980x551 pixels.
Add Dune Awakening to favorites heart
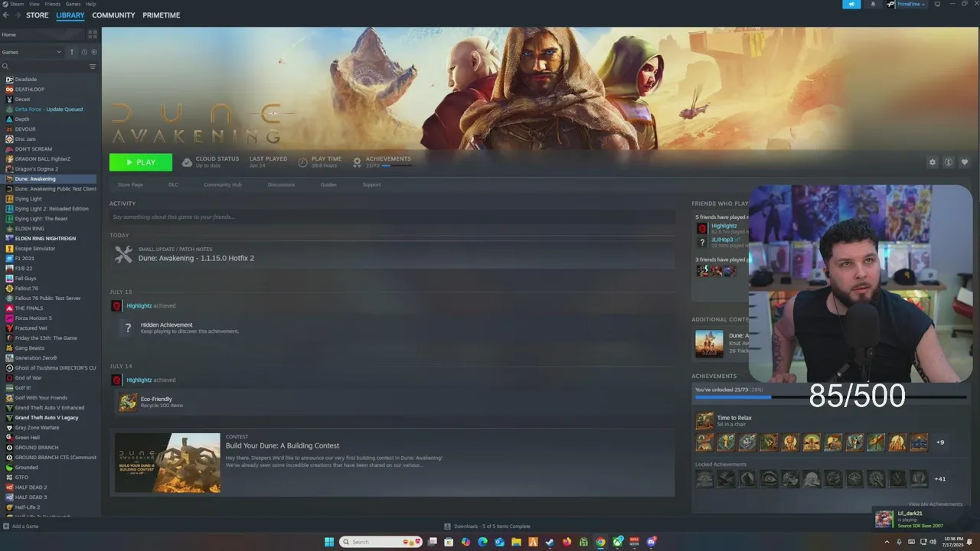coord(964,162)
